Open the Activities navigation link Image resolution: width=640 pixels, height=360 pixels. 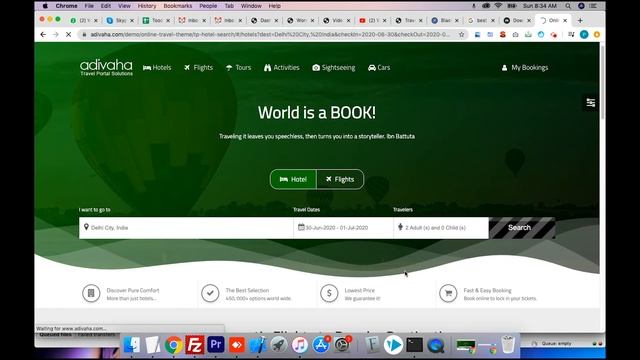(282, 68)
